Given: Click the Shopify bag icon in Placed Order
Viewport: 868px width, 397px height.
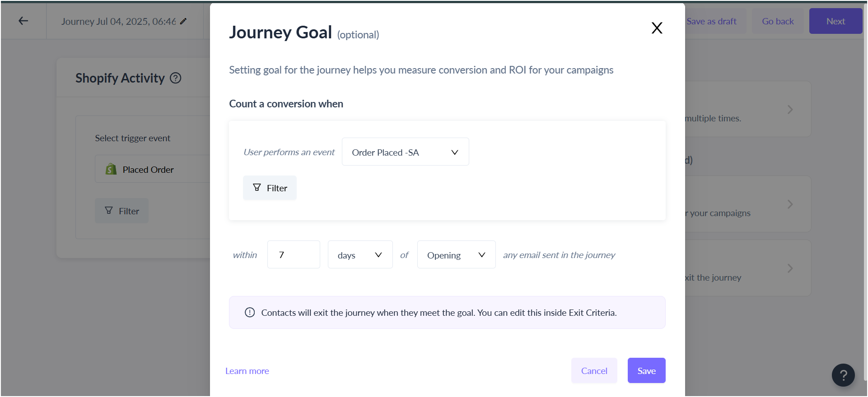Looking at the screenshot, I should coord(111,169).
